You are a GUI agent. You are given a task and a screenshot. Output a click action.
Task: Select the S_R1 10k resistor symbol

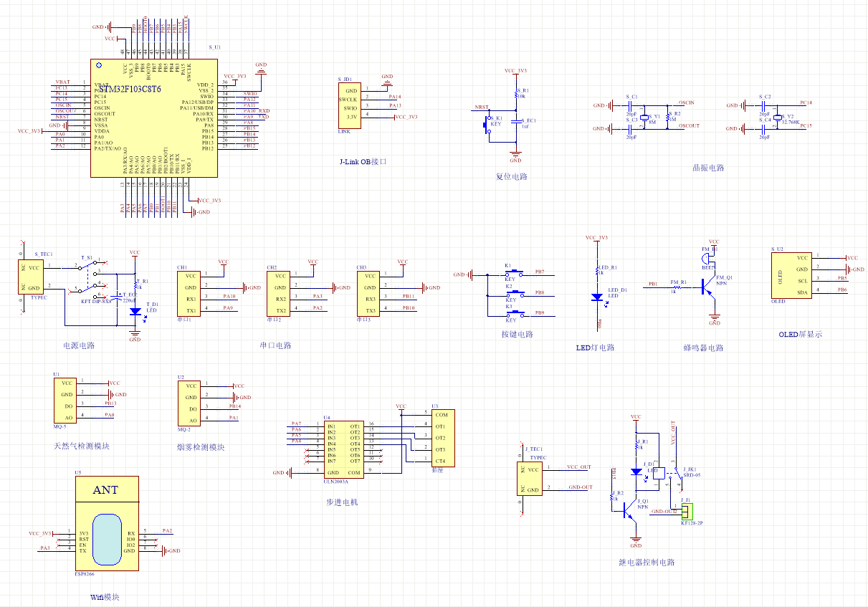(515, 94)
